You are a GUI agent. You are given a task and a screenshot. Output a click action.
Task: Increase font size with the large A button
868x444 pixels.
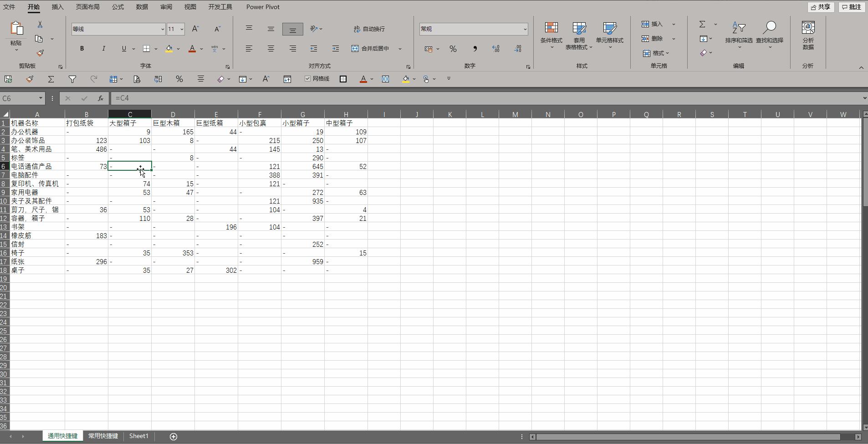195,29
